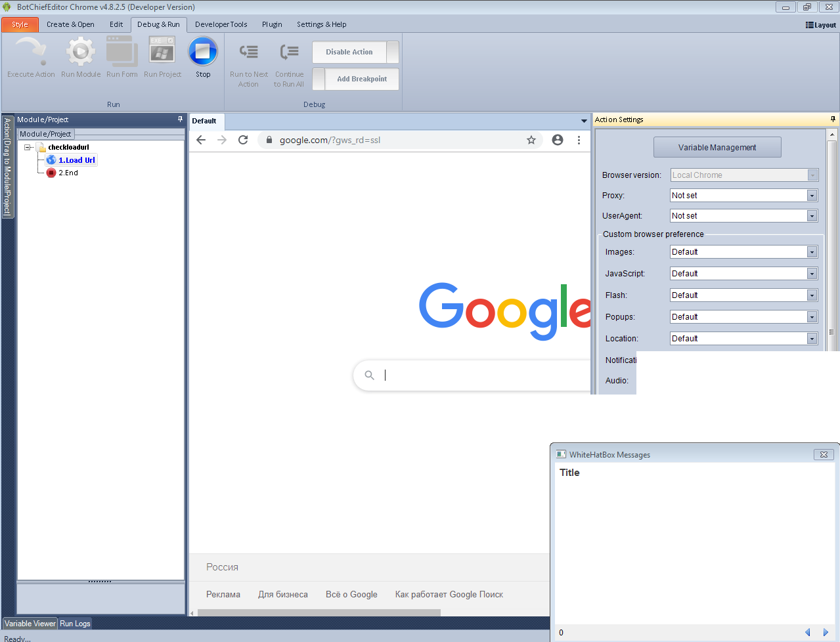Pin the Action Settings panel

point(833,119)
